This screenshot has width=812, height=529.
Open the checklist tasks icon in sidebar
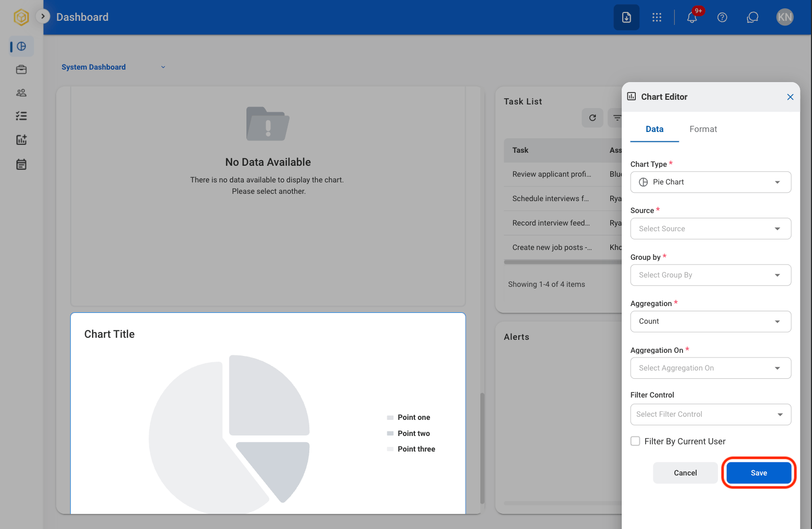click(x=21, y=116)
